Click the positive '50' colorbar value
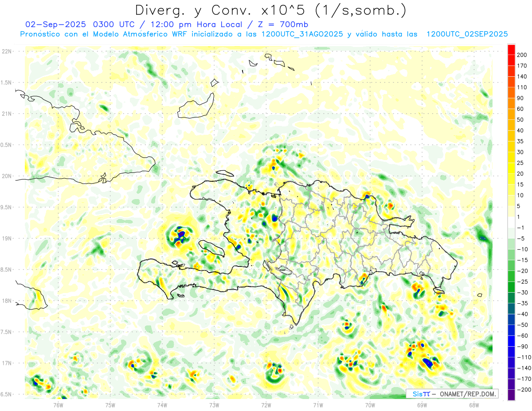The height and width of the screenshot is (411, 532). [x=520, y=120]
